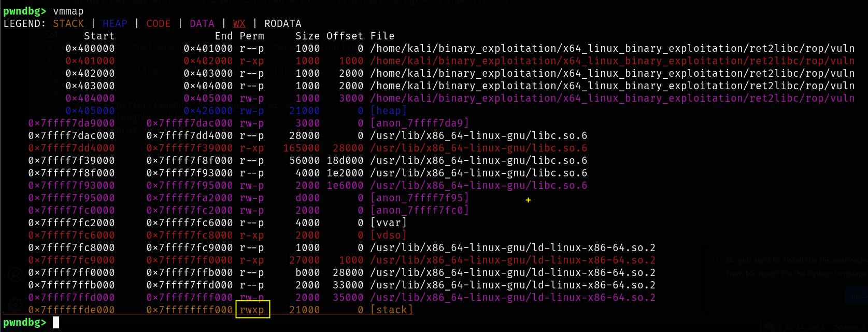Click the [stack] mapping entry
868x332 pixels.
point(392,310)
